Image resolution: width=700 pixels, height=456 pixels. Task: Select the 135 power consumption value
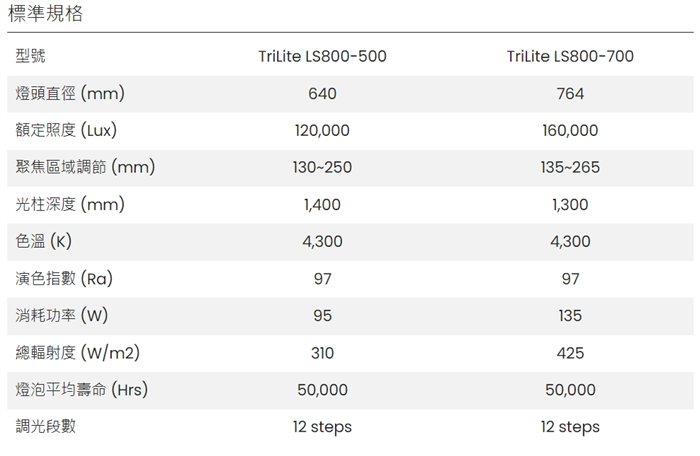click(570, 316)
